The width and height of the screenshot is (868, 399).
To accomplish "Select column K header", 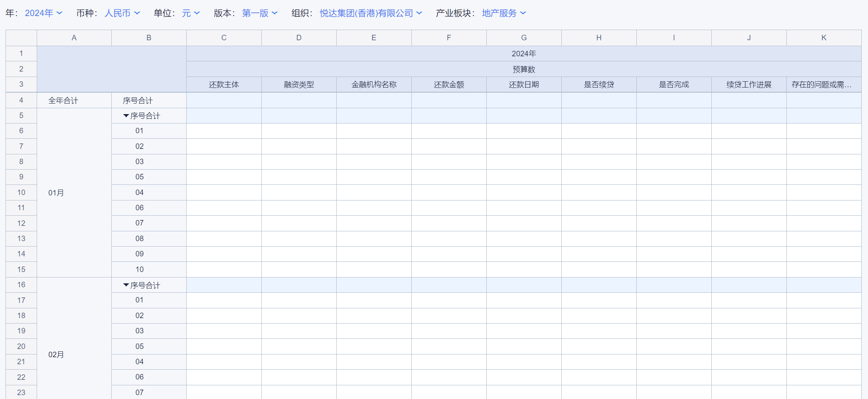I will pyautogui.click(x=824, y=38).
